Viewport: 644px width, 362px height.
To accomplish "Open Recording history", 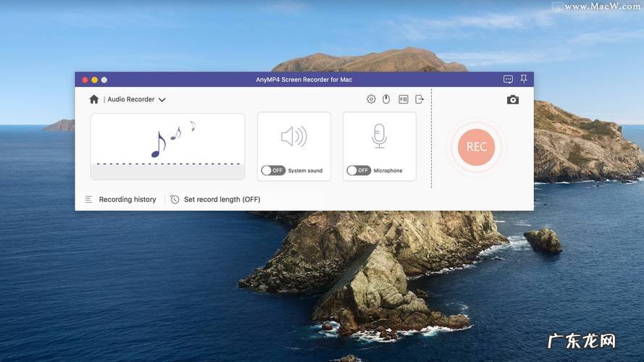I will click(x=127, y=200).
